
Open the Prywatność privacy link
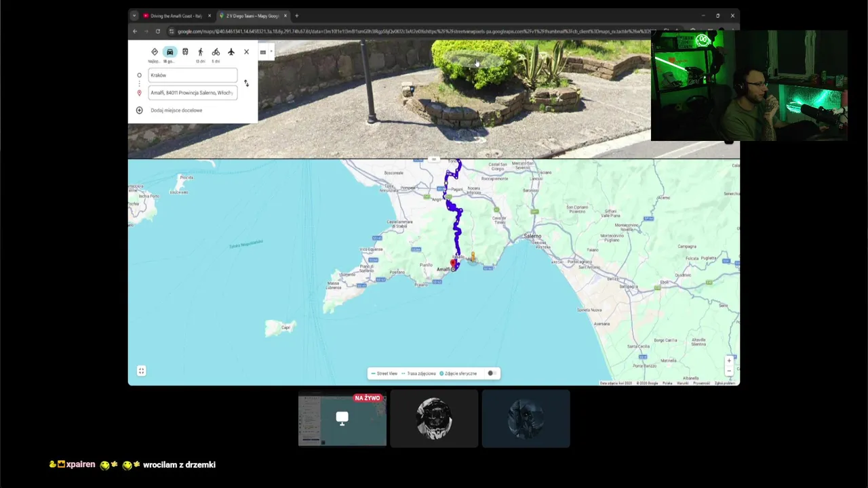pos(701,383)
